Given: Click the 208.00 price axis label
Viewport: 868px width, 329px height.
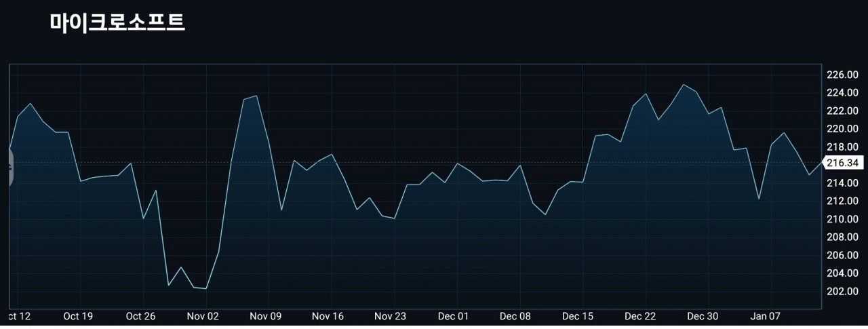Looking at the screenshot, I should [843, 237].
